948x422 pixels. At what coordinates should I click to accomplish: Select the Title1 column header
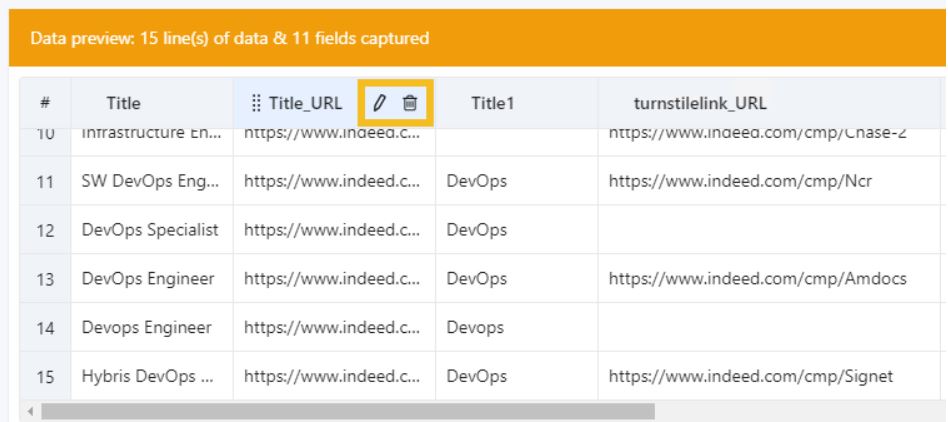[492, 102]
